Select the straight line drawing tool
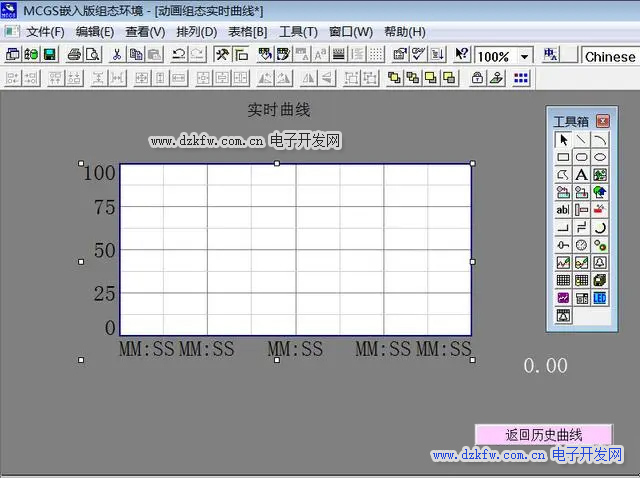The image size is (640, 478). click(581, 140)
